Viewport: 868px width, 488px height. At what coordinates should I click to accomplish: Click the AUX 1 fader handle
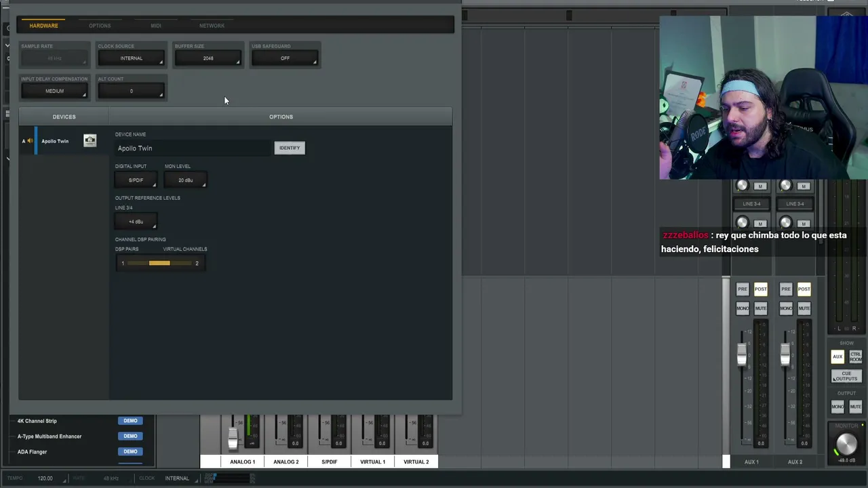pyautogui.click(x=742, y=354)
